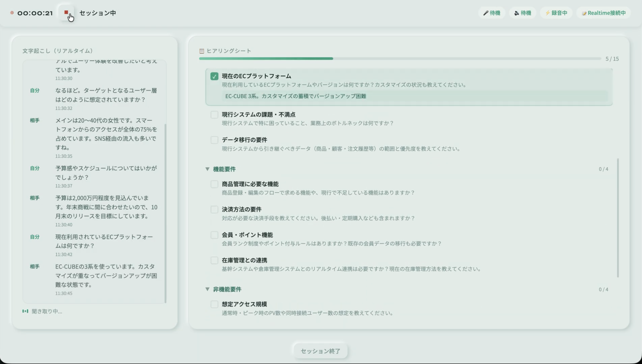Viewport: 642px width, 364px height.
Task: Check the データ移行の要件 checkbox
Action: tap(214, 140)
